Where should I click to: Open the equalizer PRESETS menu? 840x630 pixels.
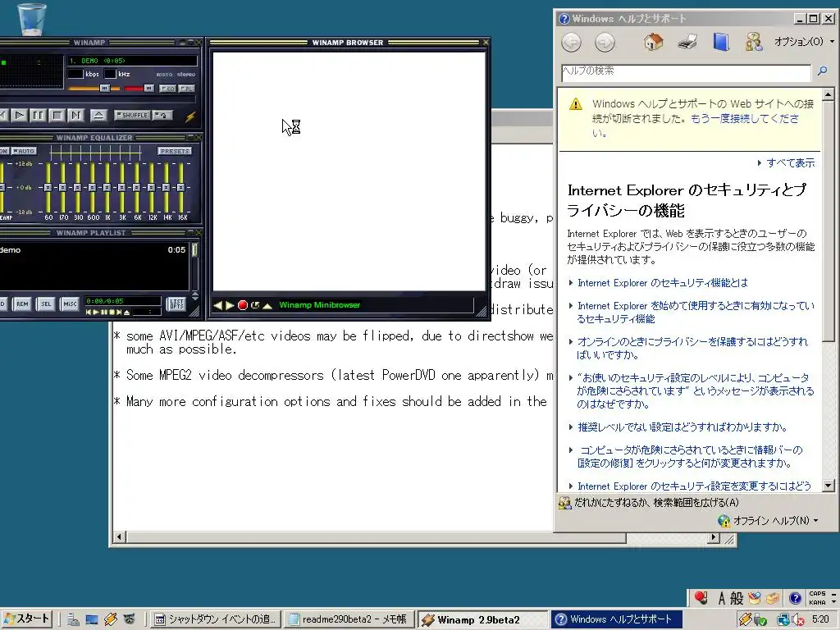pyautogui.click(x=175, y=151)
